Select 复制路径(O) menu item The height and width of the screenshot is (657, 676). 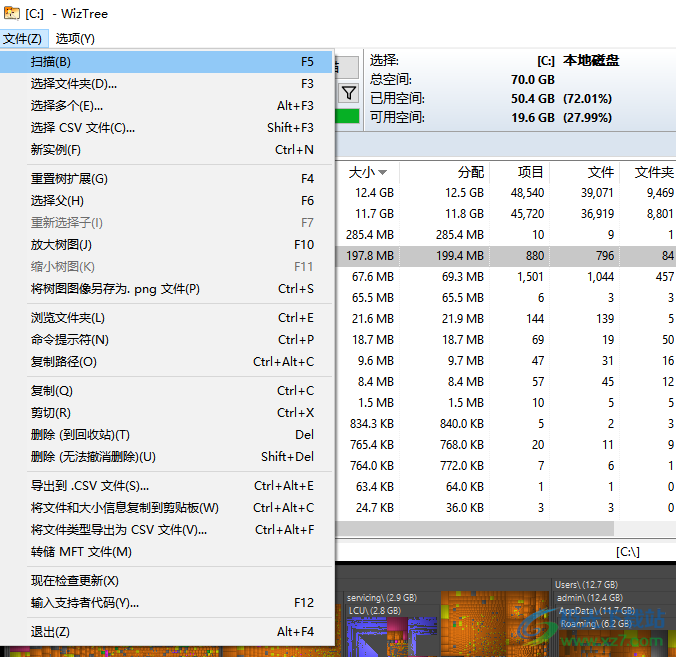tap(166, 362)
